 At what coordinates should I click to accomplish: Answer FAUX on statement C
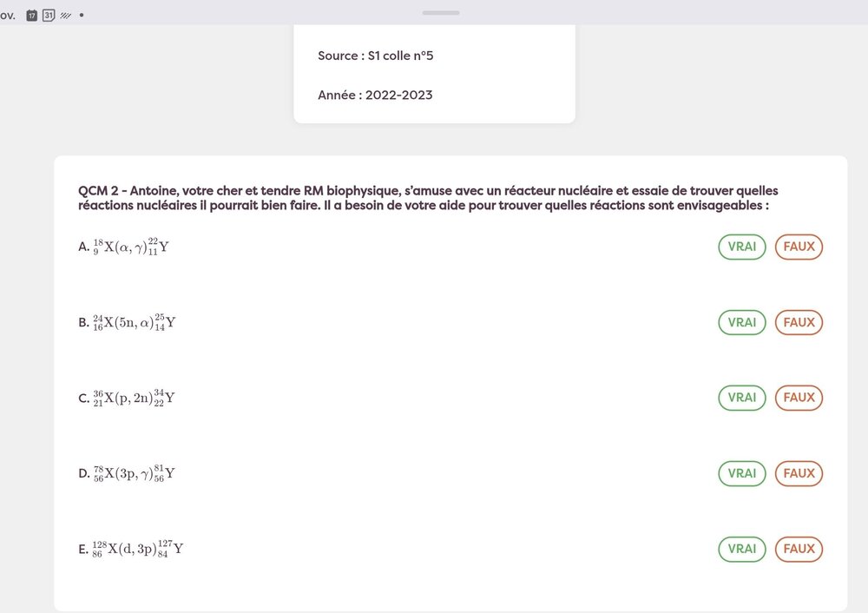799,398
